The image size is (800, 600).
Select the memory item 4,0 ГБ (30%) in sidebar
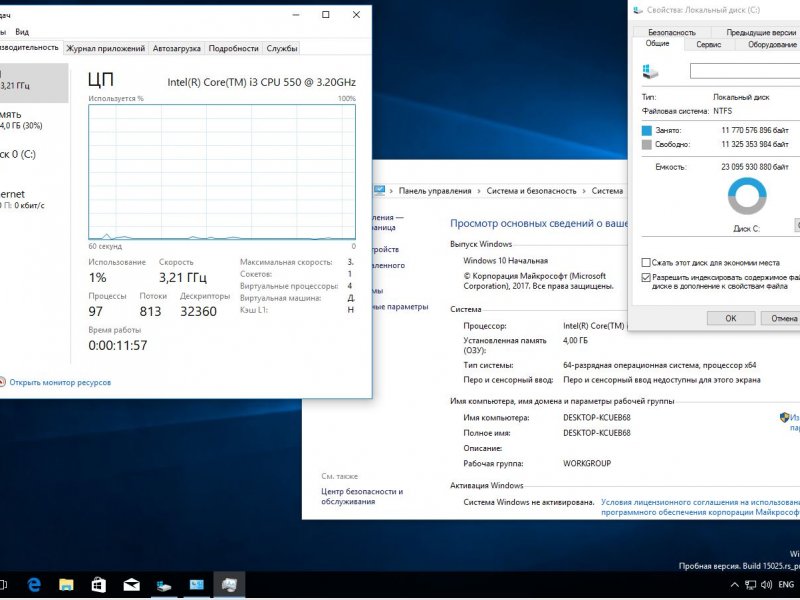tap(34, 120)
